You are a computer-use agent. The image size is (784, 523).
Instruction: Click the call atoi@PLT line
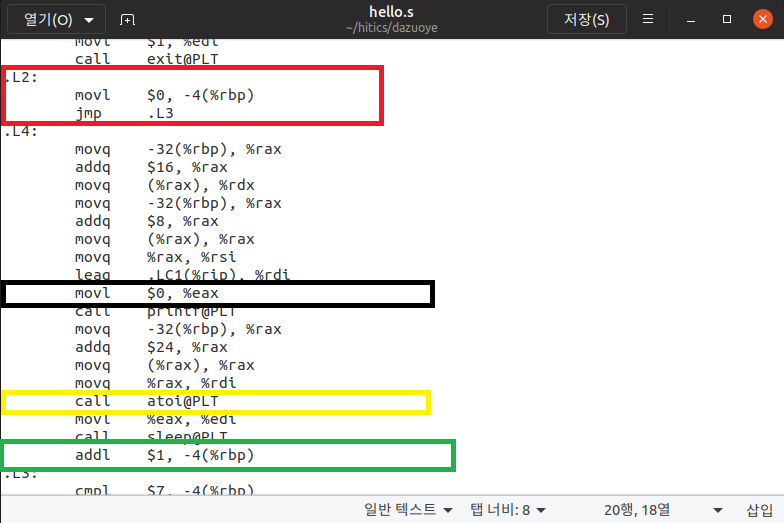146,401
